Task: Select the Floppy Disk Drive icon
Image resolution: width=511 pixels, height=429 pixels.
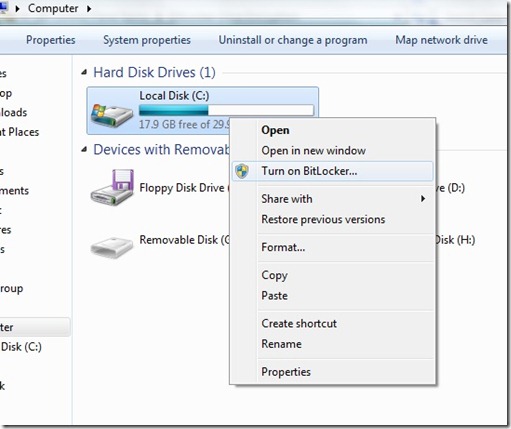Action: [112, 187]
